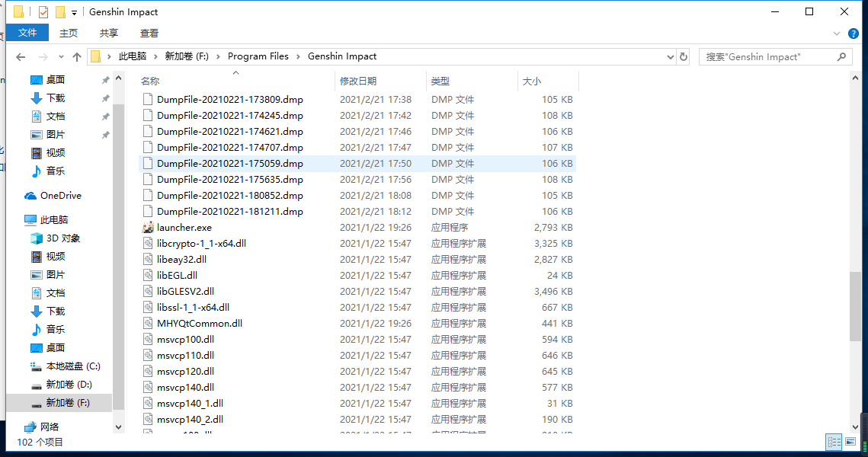
Task: Click the file icon of DumpFile-20210221-173809.dmp
Action: pos(148,100)
